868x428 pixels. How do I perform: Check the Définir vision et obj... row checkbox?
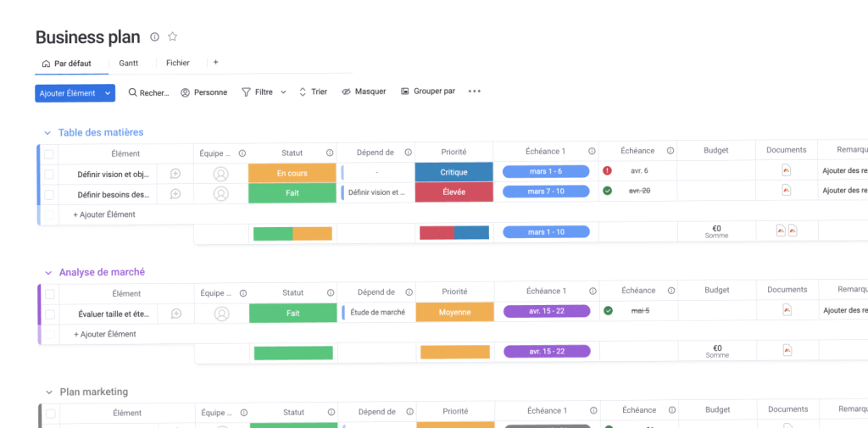click(x=49, y=175)
